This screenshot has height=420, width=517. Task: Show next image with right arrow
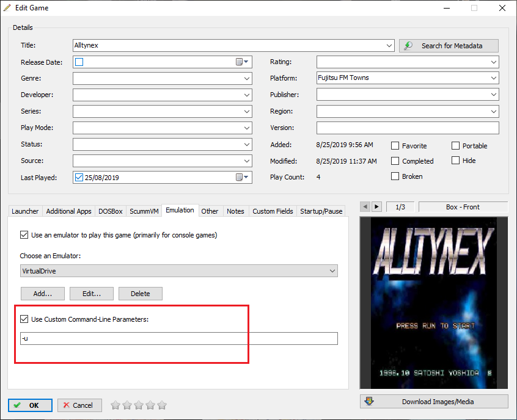tap(376, 207)
